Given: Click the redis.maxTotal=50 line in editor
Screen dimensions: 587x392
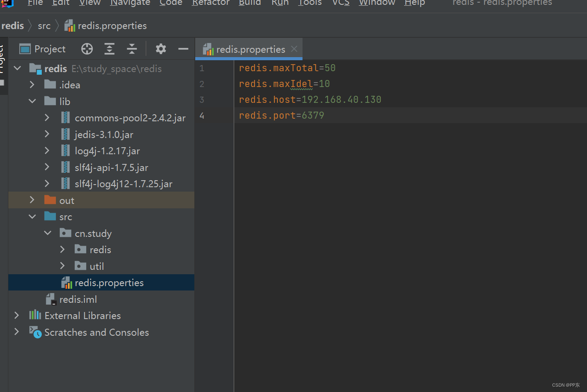Looking at the screenshot, I should (x=287, y=68).
